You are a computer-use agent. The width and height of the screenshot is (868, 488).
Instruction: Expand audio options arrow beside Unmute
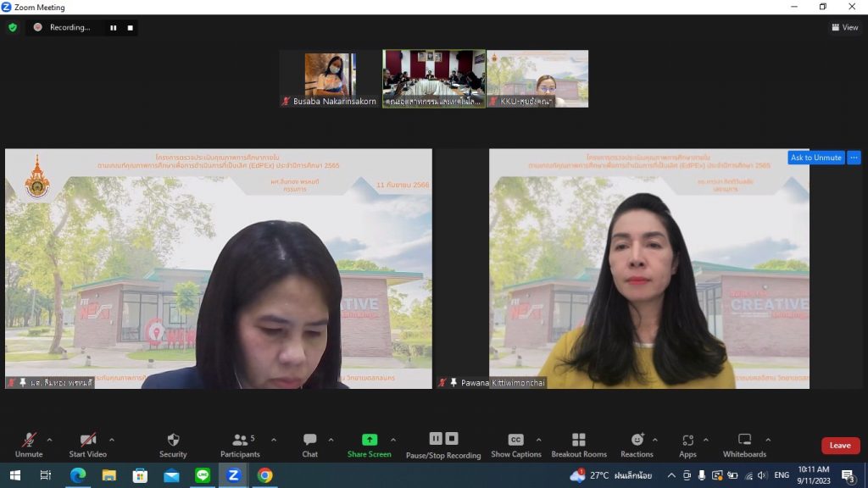[49, 440]
